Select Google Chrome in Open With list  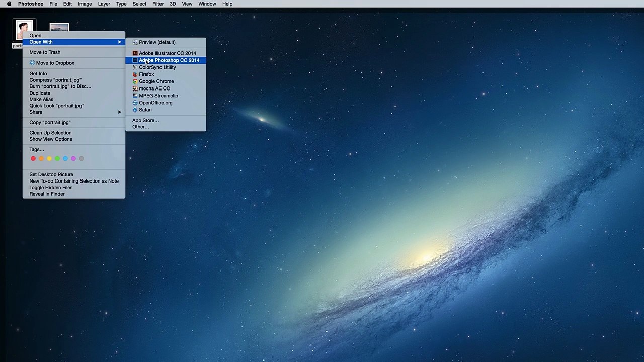[x=156, y=81]
